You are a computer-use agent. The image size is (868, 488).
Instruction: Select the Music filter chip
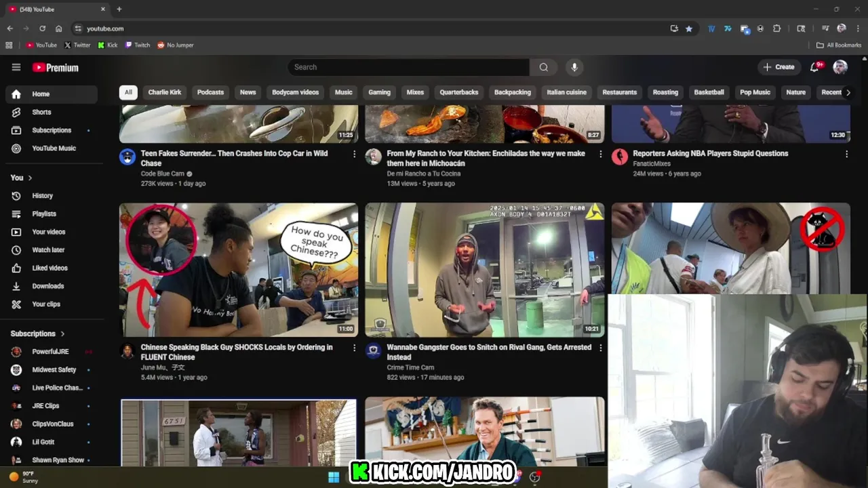[x=344, y=92]
